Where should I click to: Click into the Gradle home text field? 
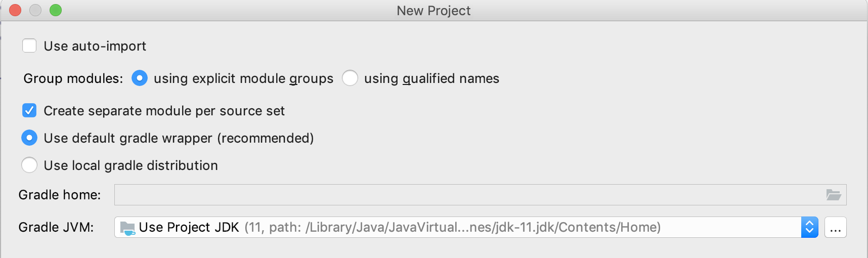465,195
